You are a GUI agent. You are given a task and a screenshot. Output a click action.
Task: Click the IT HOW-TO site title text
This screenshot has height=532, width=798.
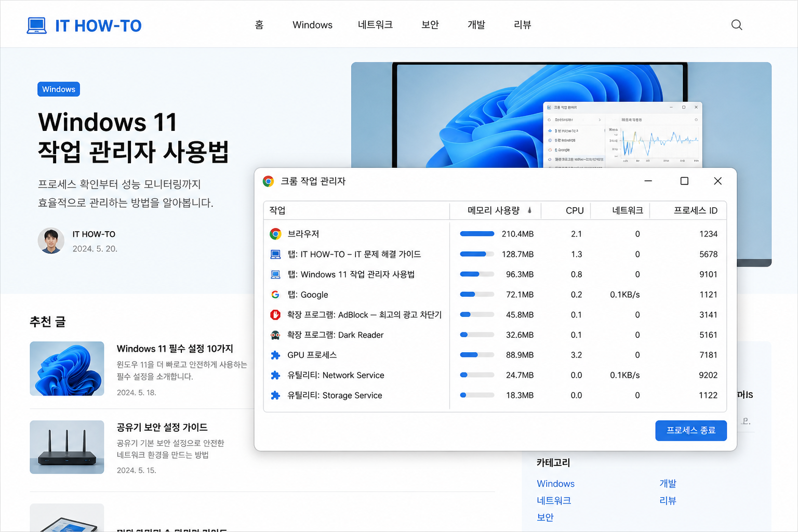tap(98, 25)
